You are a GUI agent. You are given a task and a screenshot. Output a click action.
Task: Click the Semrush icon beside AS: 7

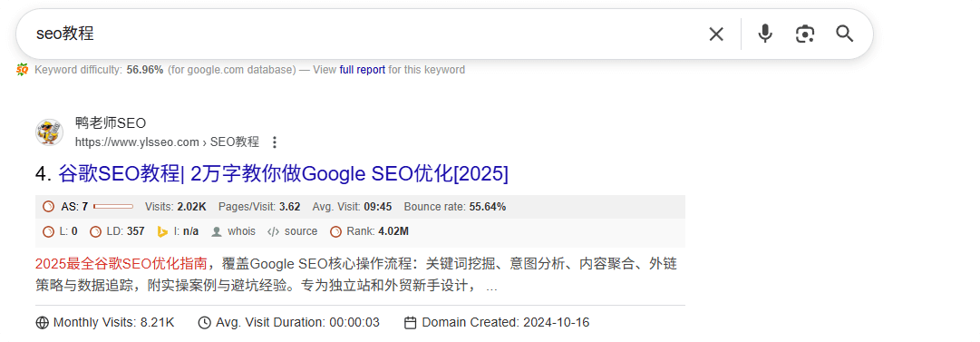[48, 207]
